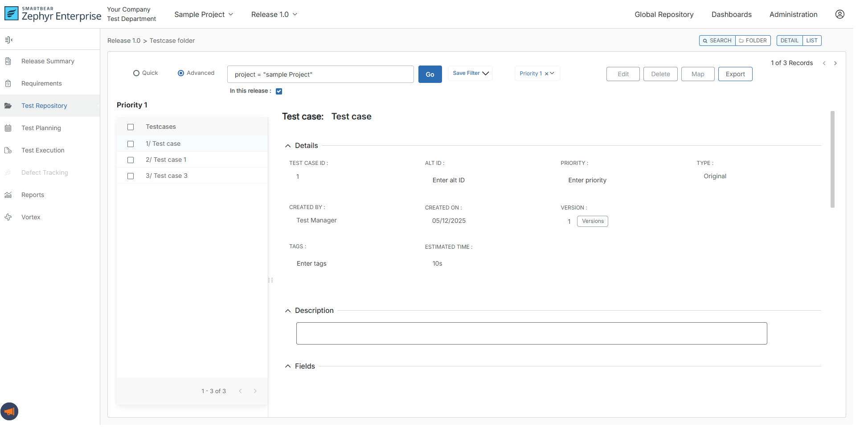Click the Test Planning calendar icon

point(8,128)
